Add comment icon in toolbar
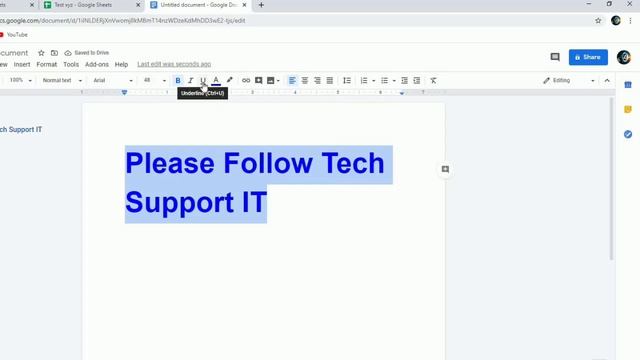 tap(258, 80)
